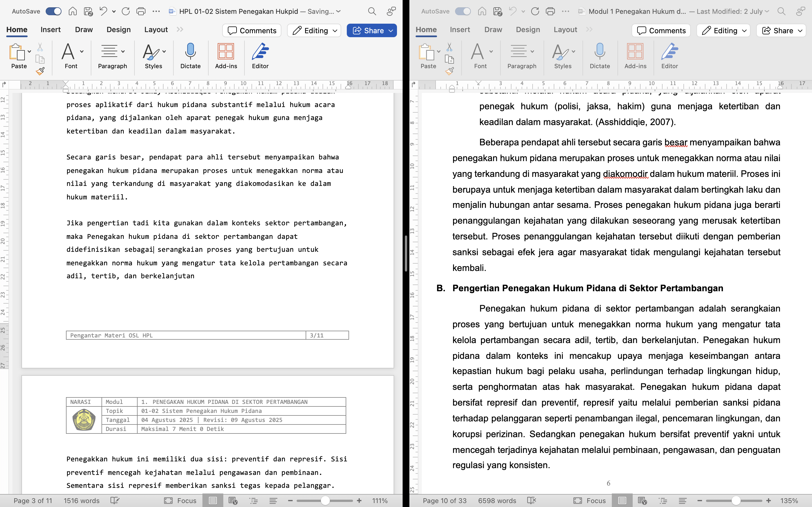
Task: Open the Design tab in right window
Action: [x=528, y=30]
